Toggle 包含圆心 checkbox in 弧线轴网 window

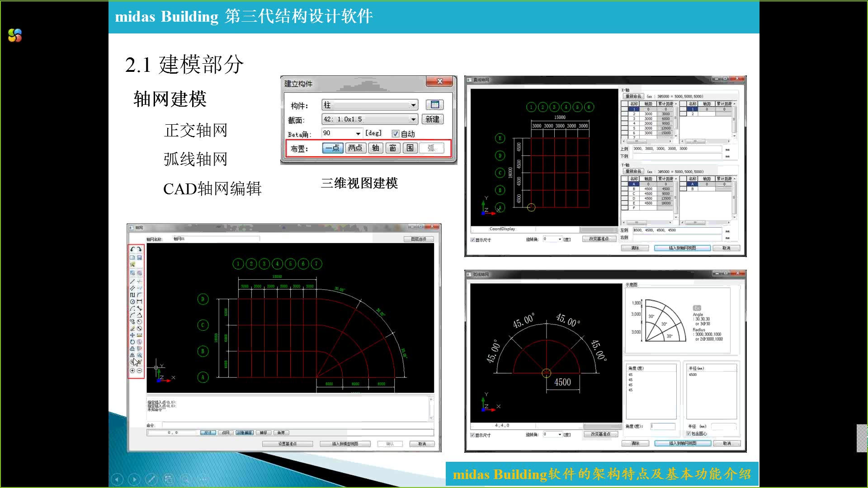point(689,433)
